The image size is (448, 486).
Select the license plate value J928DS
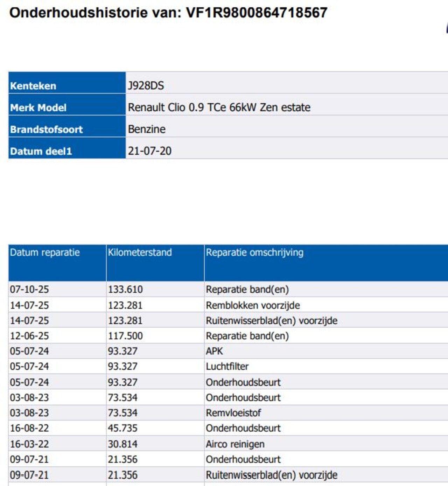coord(146,86)
